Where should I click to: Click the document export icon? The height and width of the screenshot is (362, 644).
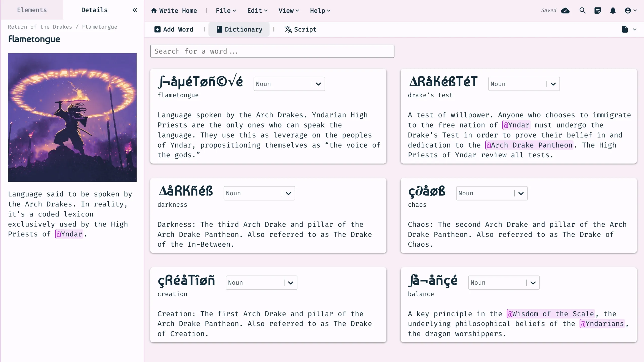pos(625,29)
